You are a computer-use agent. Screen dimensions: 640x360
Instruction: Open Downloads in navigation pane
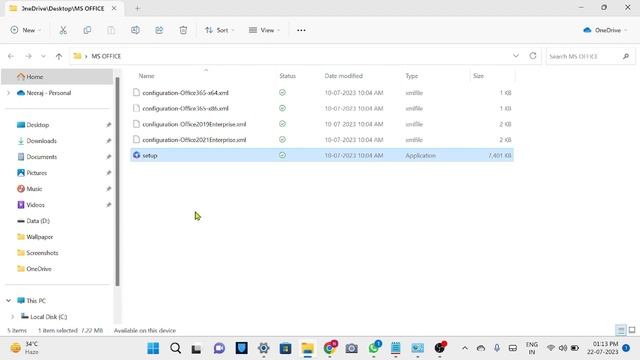coord(41,141)
